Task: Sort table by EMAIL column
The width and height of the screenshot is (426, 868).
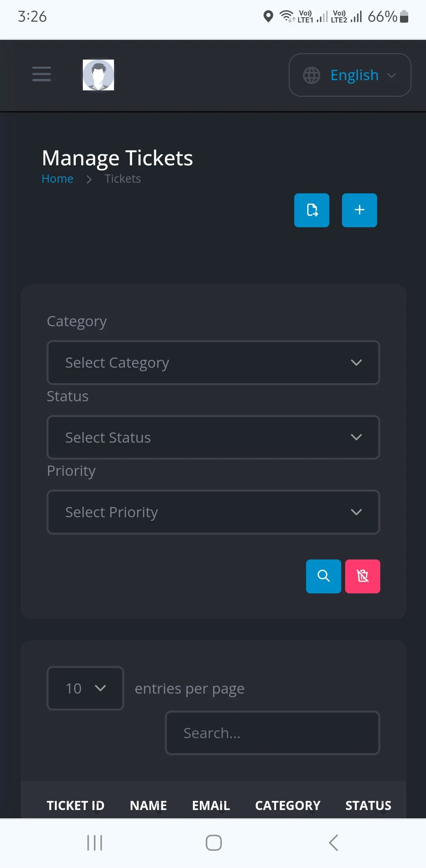Action: [x=211, y=805]
